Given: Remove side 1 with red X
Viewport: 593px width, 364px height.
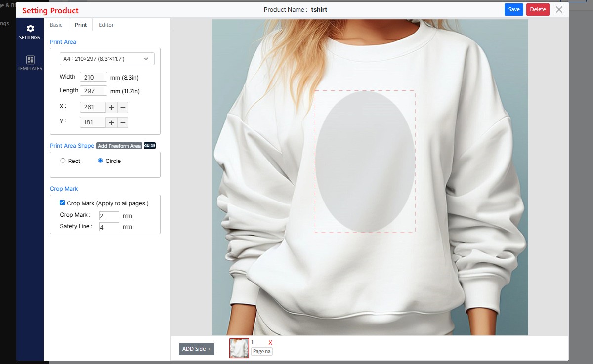Looking at the screenshot, I should point(270,342).
